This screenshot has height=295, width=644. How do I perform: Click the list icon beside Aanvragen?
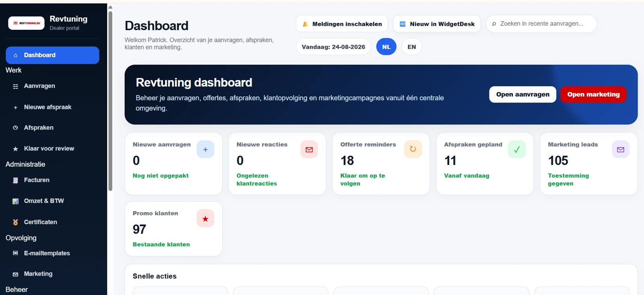pos(16,86)
